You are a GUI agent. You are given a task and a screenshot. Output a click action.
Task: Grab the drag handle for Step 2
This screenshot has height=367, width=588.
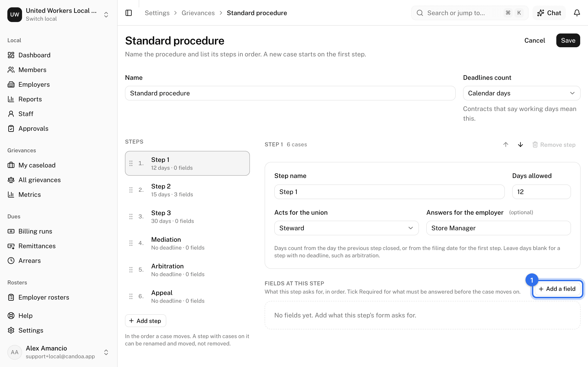point(131,190)
